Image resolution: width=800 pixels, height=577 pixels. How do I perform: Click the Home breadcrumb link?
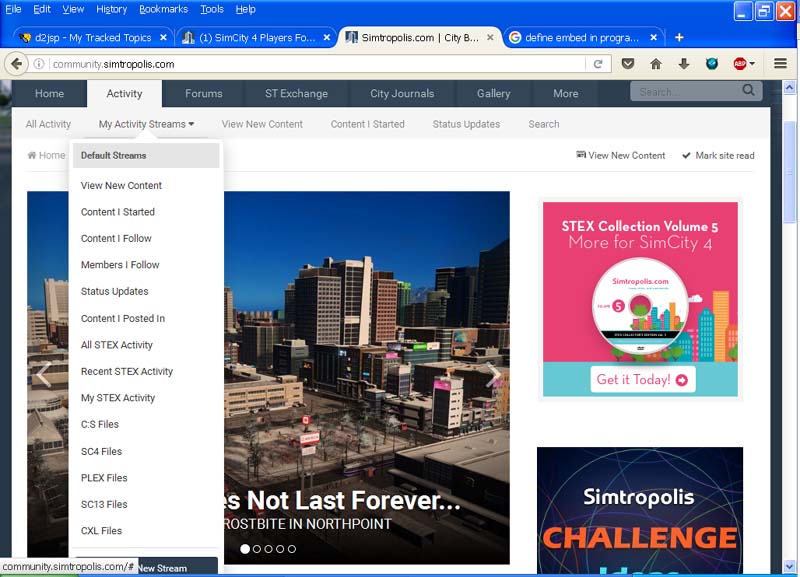click(x=46, y=155)
